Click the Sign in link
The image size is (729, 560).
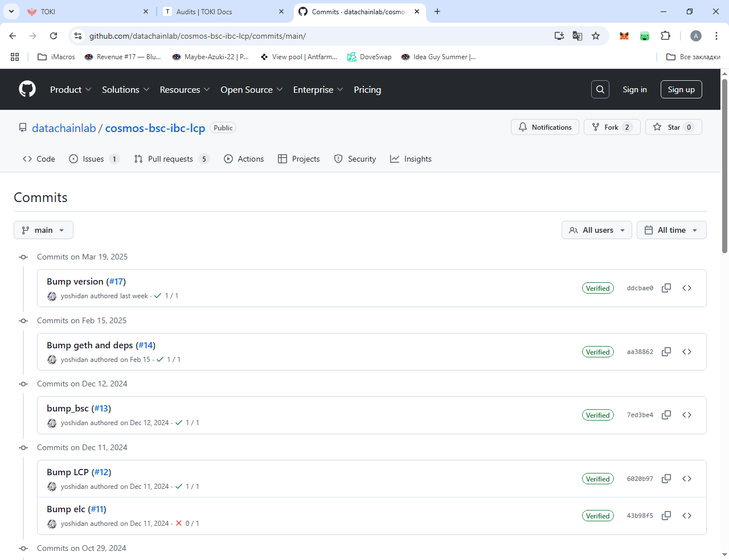pyautogui.click(x=634, y=89)
